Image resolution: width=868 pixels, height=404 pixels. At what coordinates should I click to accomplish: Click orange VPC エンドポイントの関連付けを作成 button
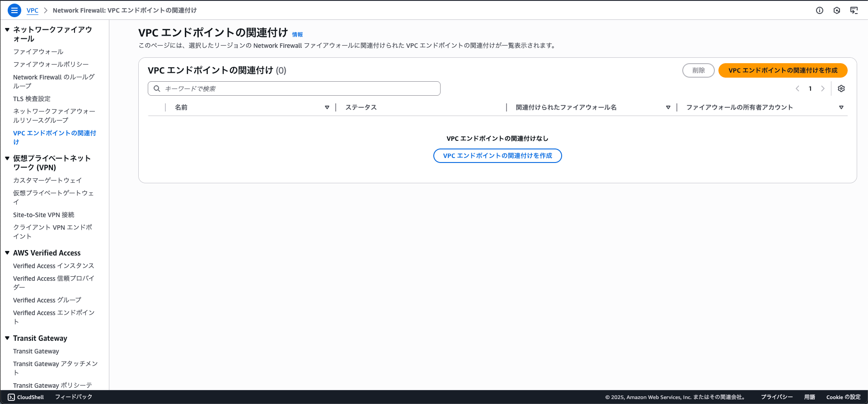click(783, 70)
